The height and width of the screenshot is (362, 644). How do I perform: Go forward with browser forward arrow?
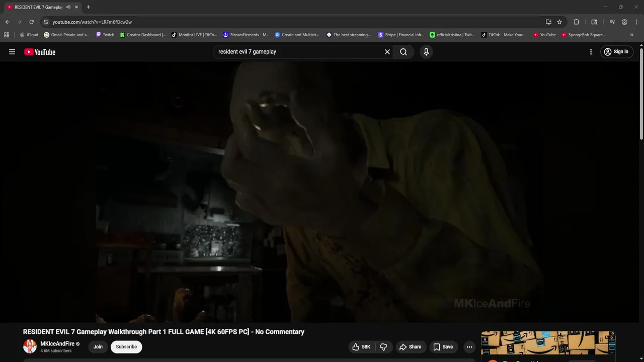(19, 22)
